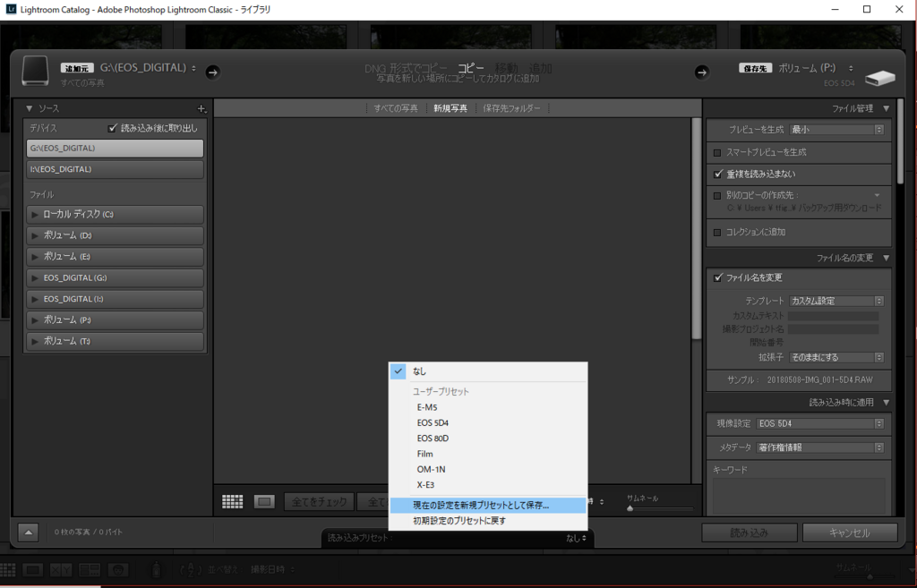Select G:\(EOS_DIGITAL) device

coord(116,149)
